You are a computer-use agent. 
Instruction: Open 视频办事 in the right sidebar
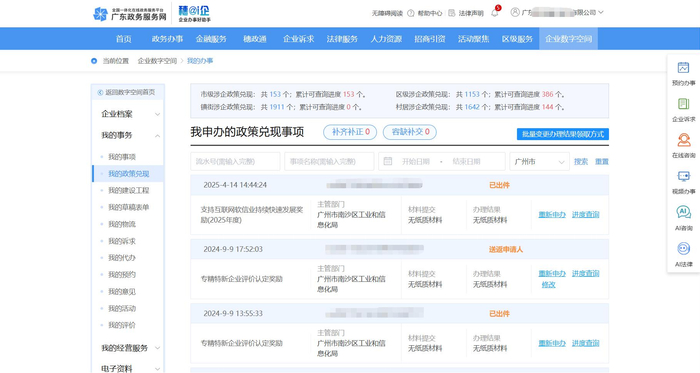pos(683,182)
